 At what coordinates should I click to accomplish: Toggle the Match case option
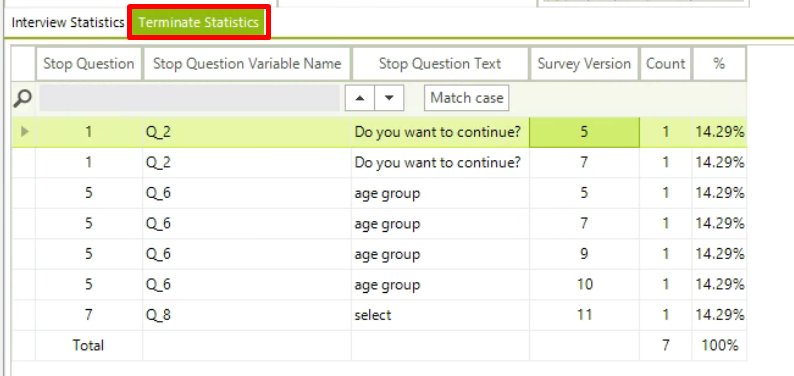click(x=466, y=98)
